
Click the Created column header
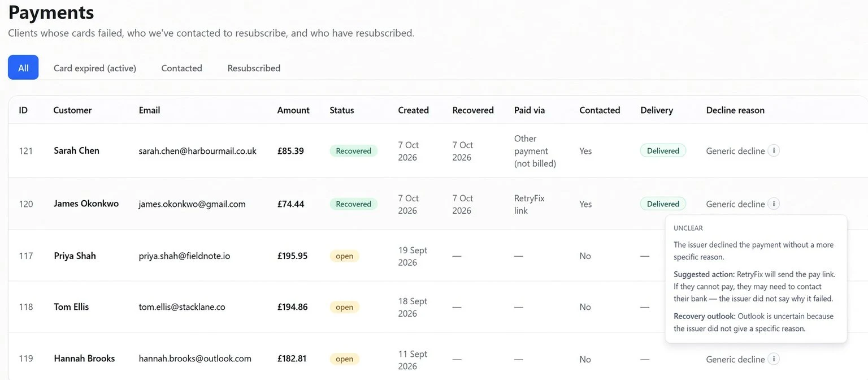(413, 110)
